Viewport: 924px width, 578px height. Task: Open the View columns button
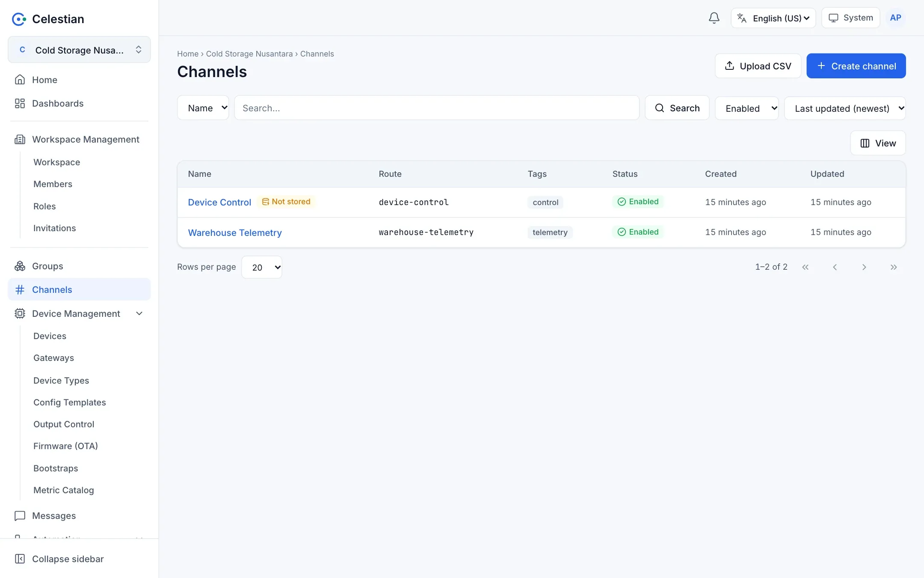coord(878,143)
